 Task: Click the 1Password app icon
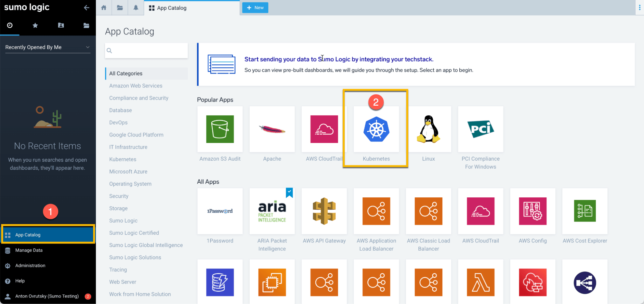tap(220, 211)
